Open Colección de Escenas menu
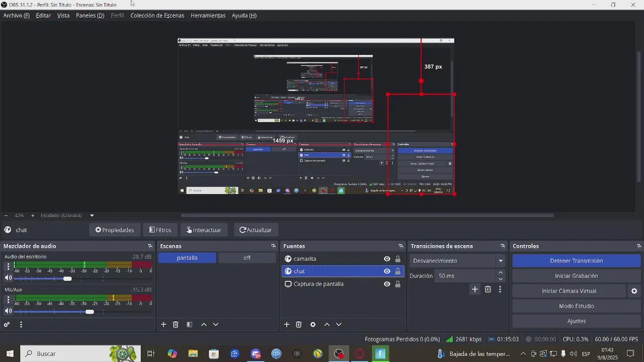This screenshot has height=362, width=644. coord(157,16)
